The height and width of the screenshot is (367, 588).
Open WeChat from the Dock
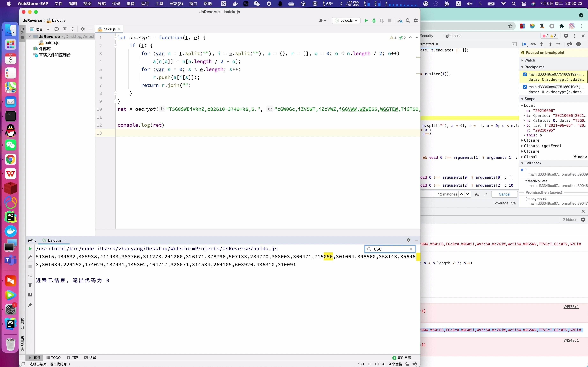point(10,145)
